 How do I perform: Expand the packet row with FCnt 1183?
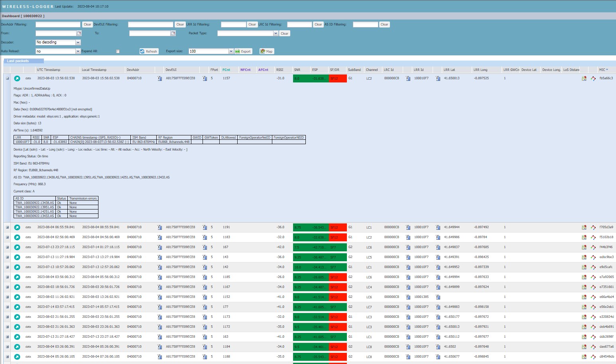(7, 237)
